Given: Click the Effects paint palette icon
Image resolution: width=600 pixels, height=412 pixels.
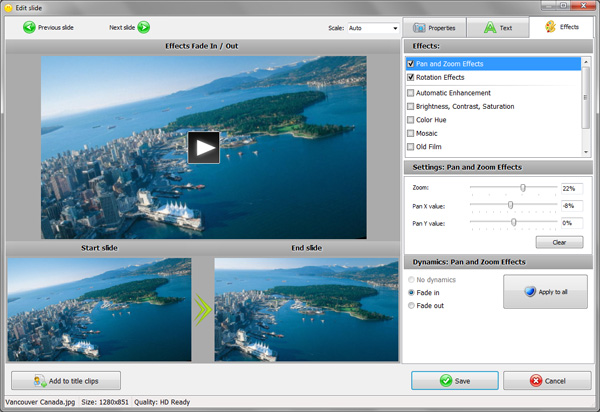Looking at the screenshot, I should (x=551, y=27).
